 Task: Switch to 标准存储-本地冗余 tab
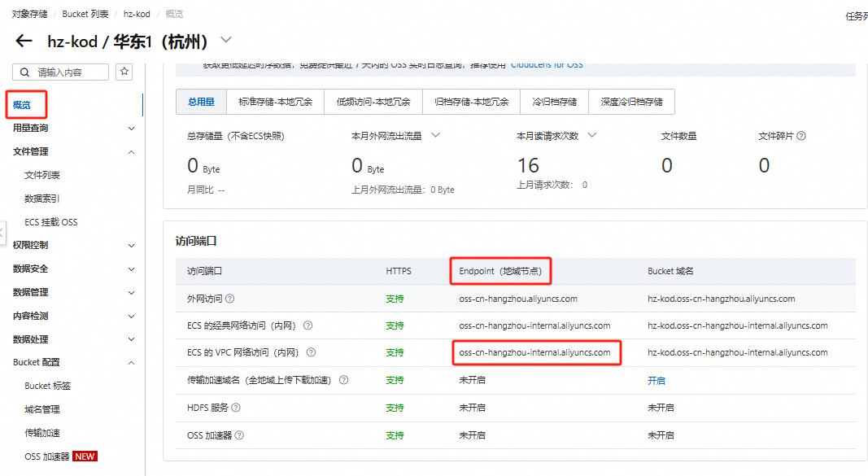pyautogui.click(x=276, y=102)
